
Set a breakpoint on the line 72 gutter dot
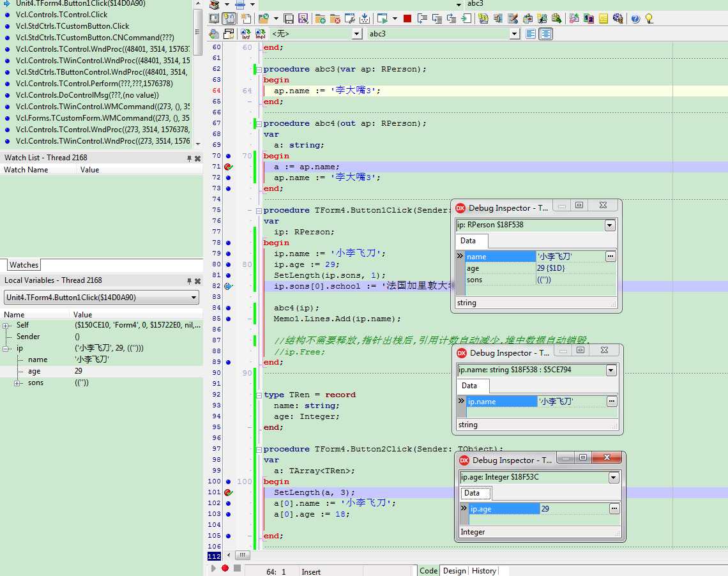(x=228, y=178)
